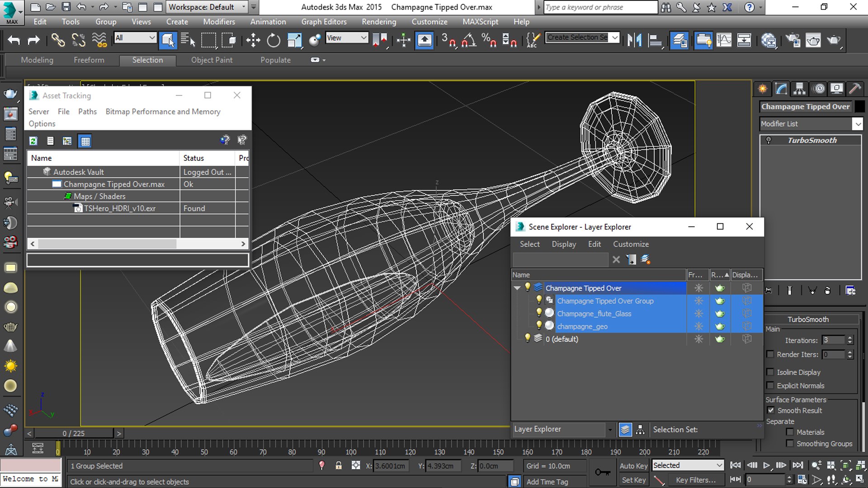The image size is (868, 488).
Task: Play the animation
Action: [x=766, y=465]
